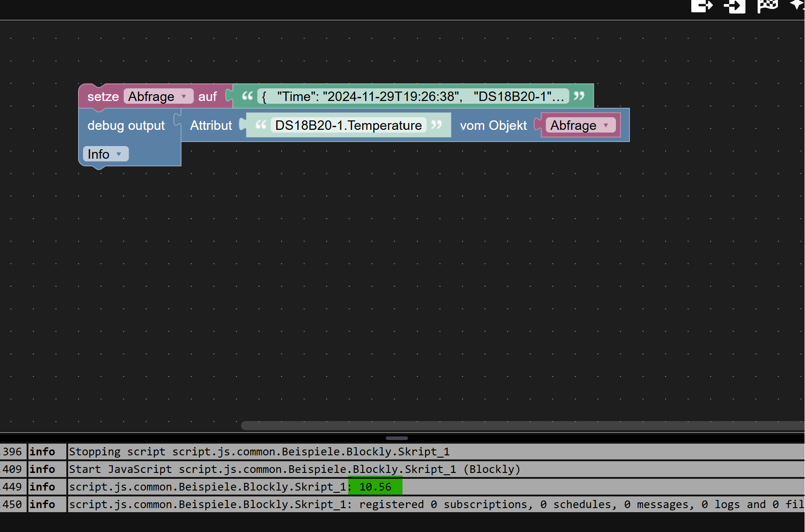Click the 396 timestamp cell
The height and width of the screenshot is (532, 805).
(13, 452)
